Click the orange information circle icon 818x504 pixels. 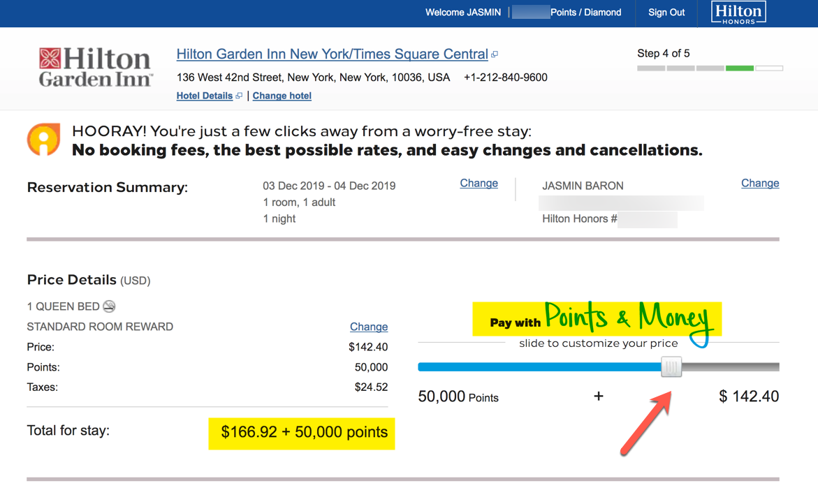[43, 139]
